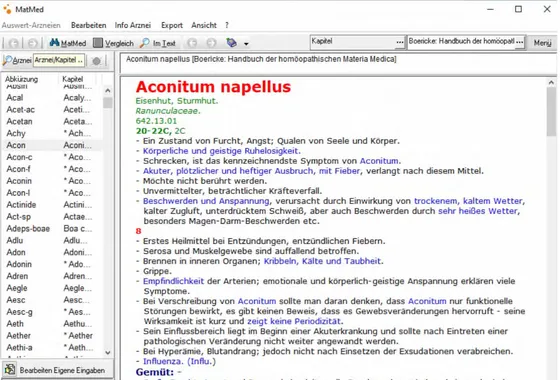Click the Bearbeiten Eigene Eingaben icon
The width and height of the screenshot is (560, 380).
tap(10, 369)
